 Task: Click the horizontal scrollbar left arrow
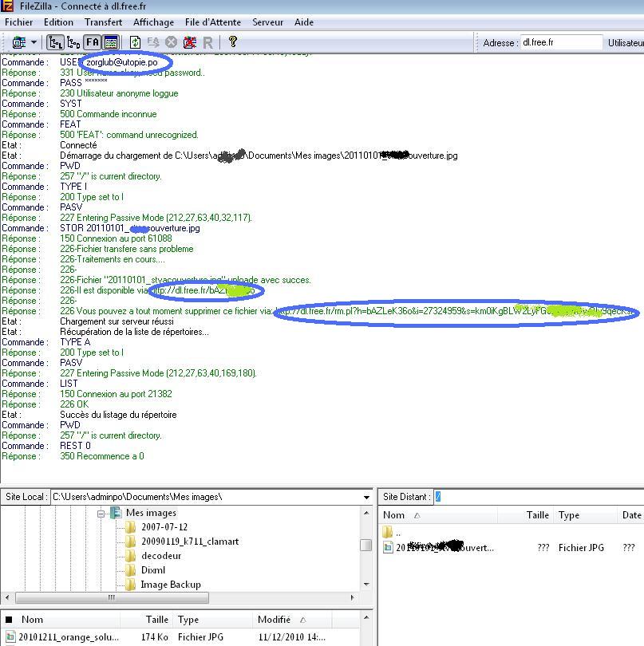(7, 597)
